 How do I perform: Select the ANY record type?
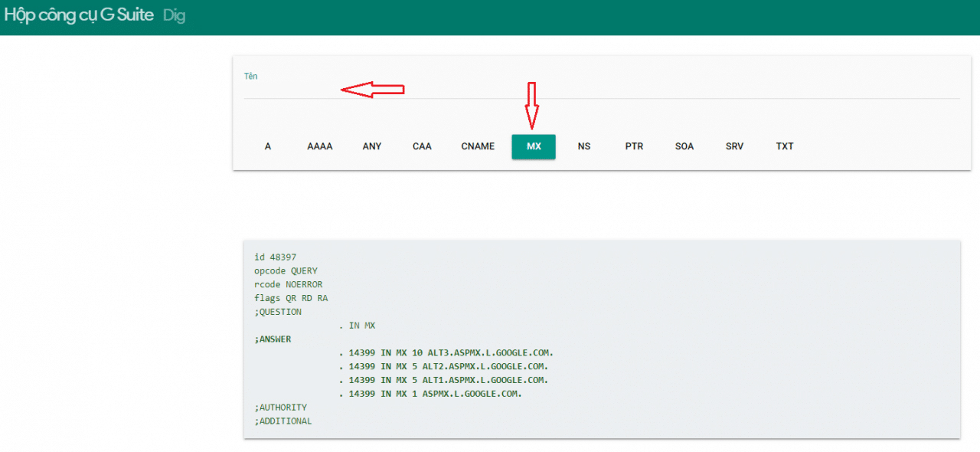[x=372, y=146]
